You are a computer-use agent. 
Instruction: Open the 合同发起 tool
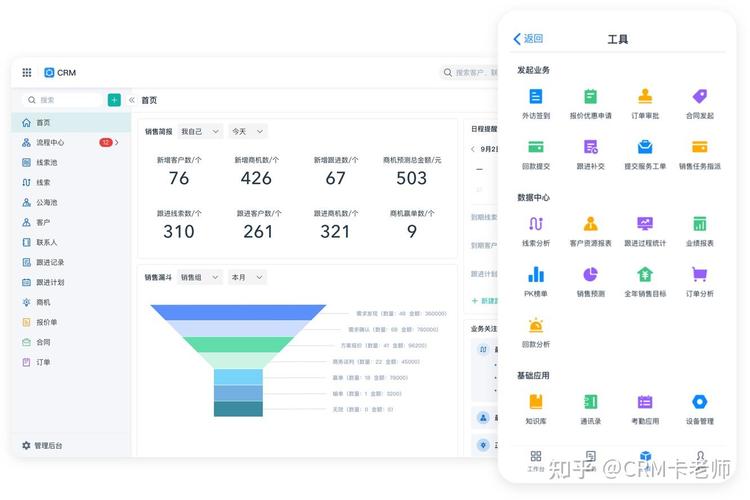pos(699,103)
